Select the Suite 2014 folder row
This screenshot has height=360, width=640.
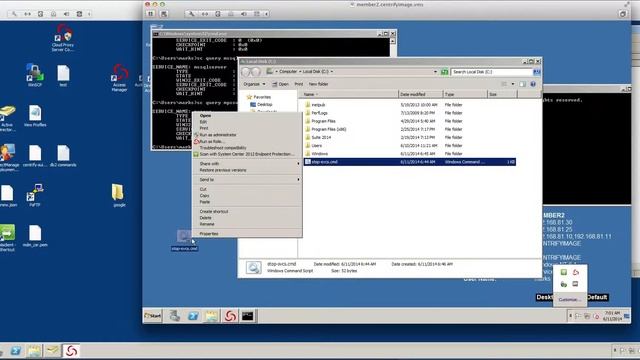tap(410, 138)
